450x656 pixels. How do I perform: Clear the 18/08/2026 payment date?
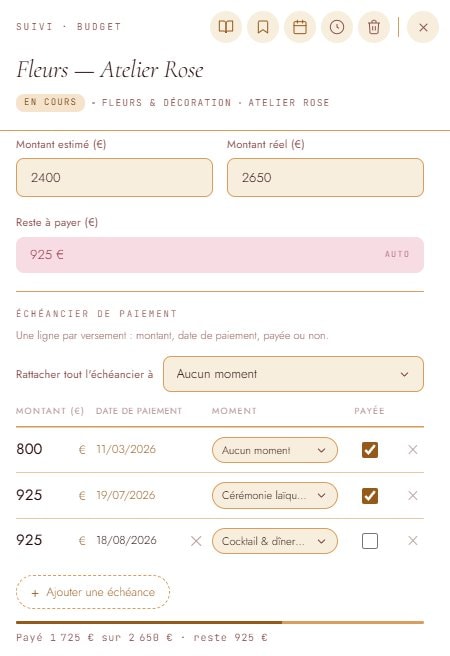196,541
